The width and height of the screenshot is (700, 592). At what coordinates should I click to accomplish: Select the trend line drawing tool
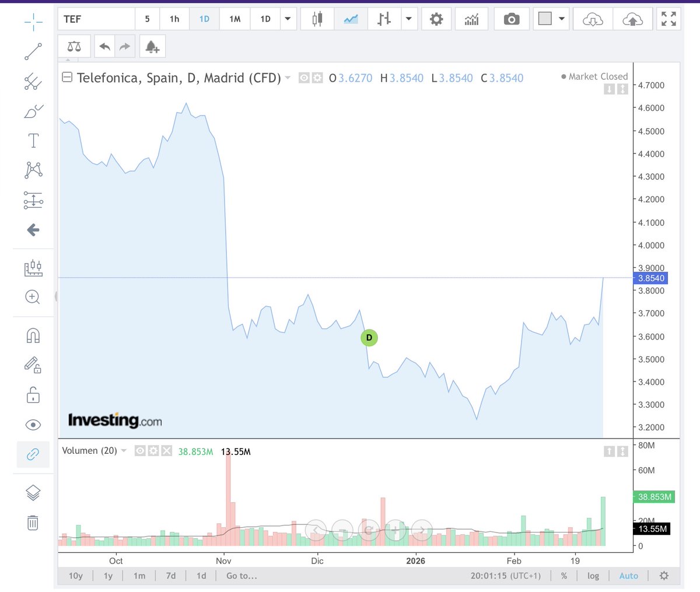pyautogui.click(x=33, y=51)
